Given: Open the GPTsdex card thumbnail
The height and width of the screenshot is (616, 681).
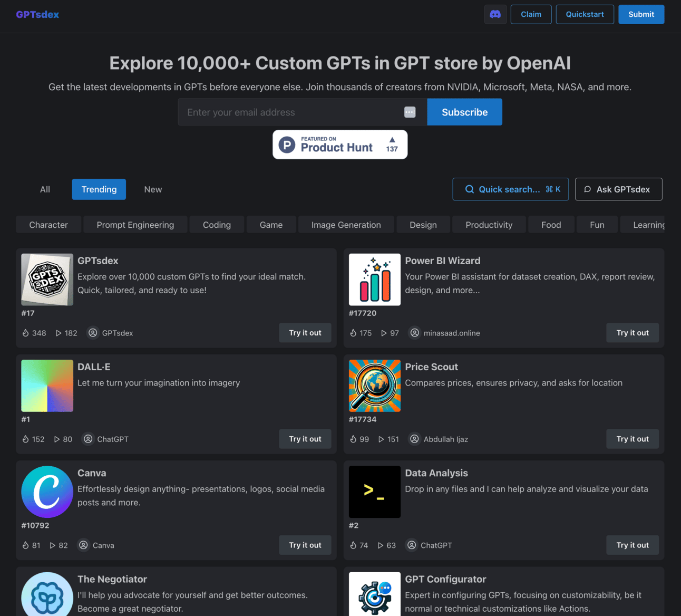Looking at the screenshot, I should tap(47, 280).
